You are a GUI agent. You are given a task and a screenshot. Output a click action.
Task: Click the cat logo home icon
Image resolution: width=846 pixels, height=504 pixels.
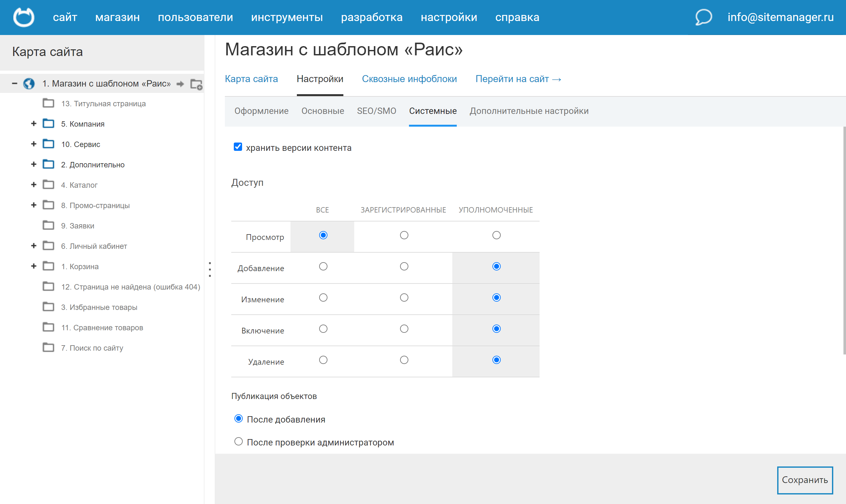click(24, 17)
